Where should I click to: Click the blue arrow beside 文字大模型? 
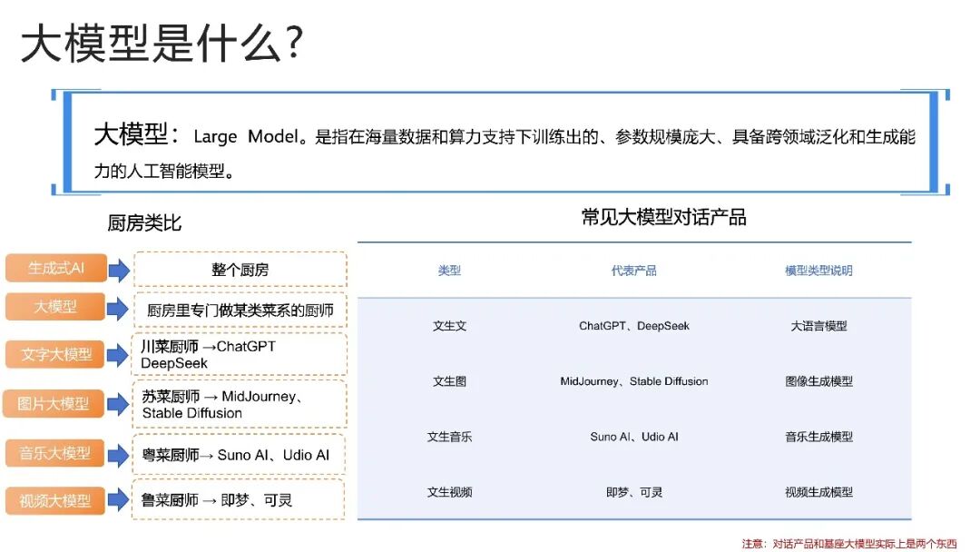coord(117,356)
